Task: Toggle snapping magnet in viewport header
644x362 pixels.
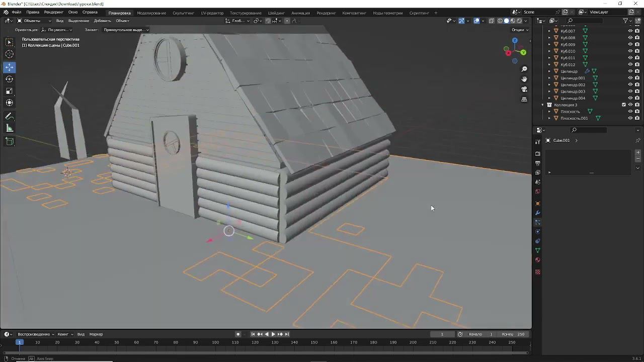Action: [x=268, y=21]
